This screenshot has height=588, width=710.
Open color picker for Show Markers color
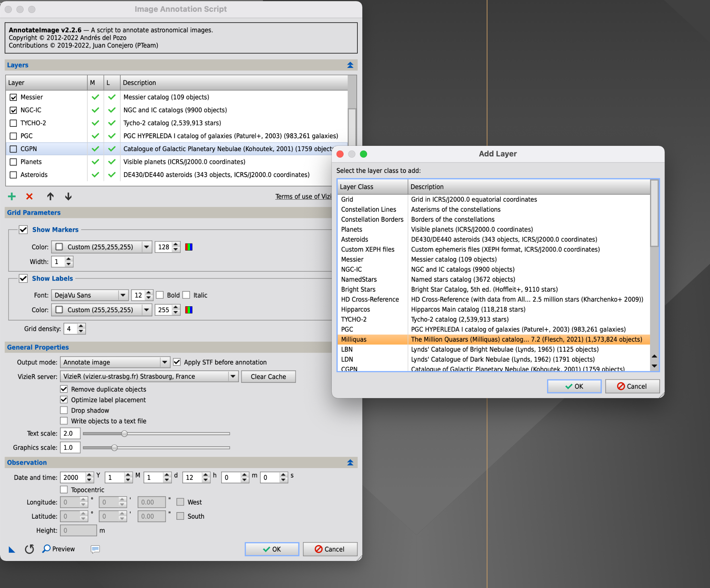(189, 247)
